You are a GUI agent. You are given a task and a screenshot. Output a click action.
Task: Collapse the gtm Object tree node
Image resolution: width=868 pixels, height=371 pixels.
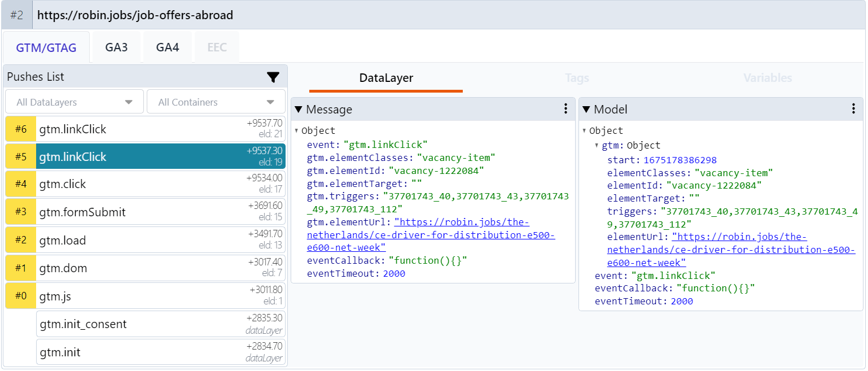tap(598, 146)
